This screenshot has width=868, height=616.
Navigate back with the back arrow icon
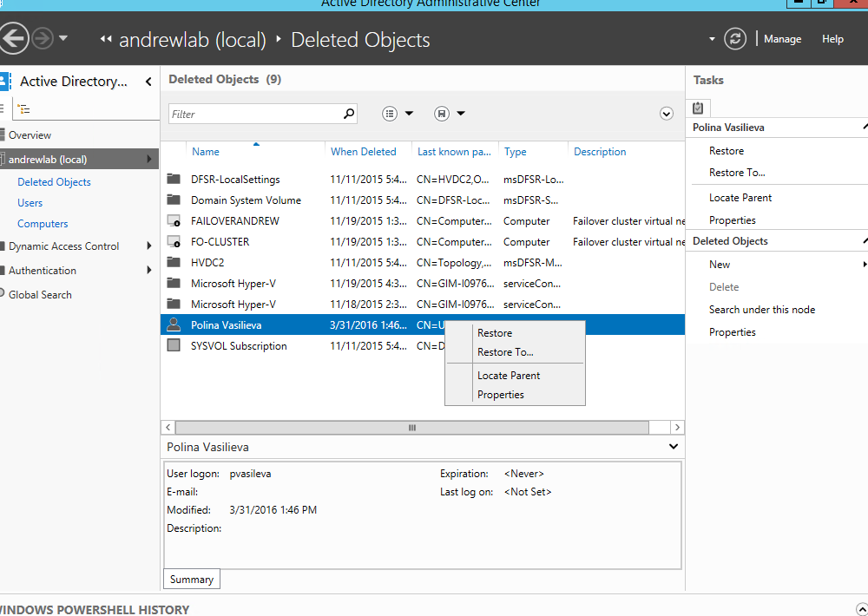point(14,38)
